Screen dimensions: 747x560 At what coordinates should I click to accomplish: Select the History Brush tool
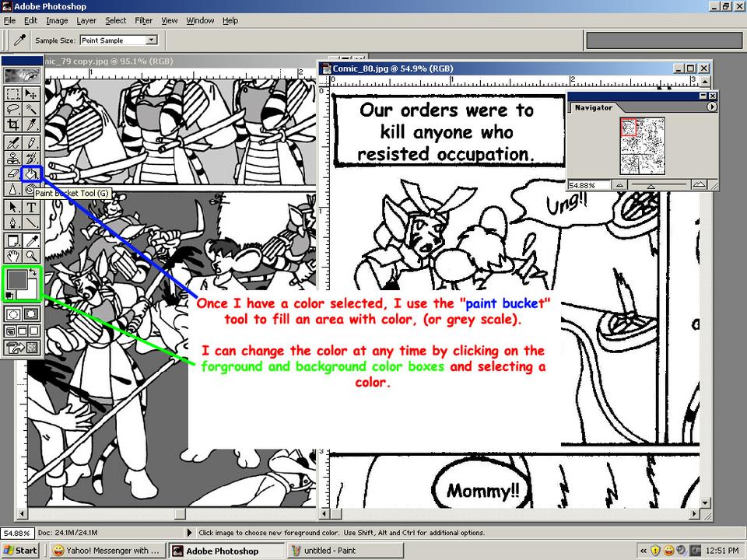click(31, 158)
